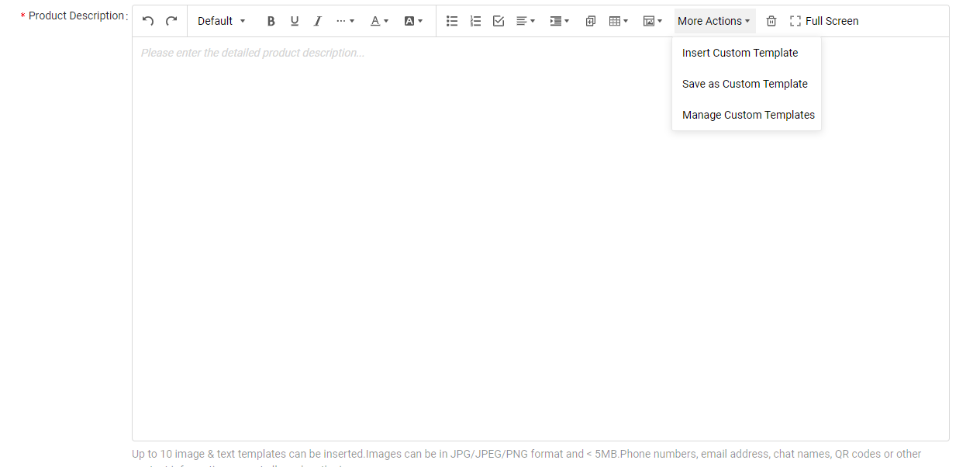Image resolution: width=980 pixels, height=467 pixels.
Task: Click the copy/duplicate pages icon
Action: (x=590, y=21)
